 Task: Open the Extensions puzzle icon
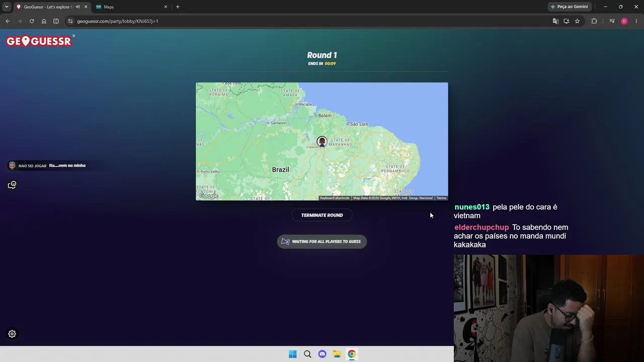(x=594, y=21)
